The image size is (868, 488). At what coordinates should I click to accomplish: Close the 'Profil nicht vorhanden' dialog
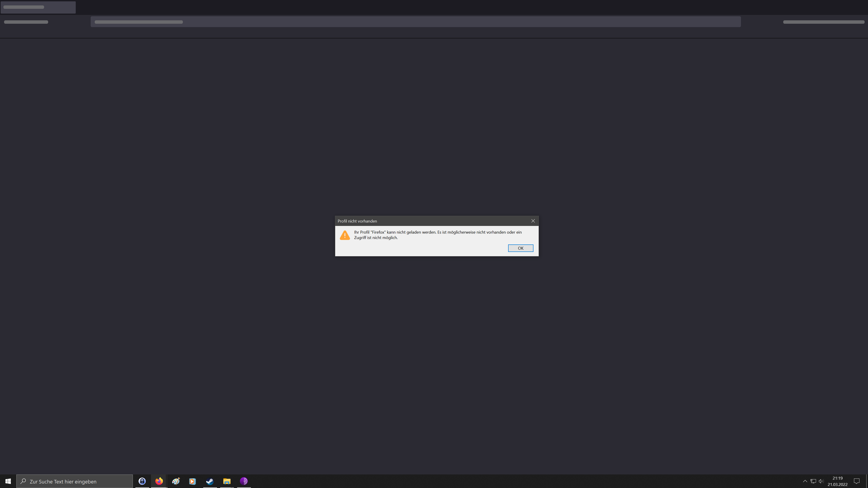coord(533,221)
